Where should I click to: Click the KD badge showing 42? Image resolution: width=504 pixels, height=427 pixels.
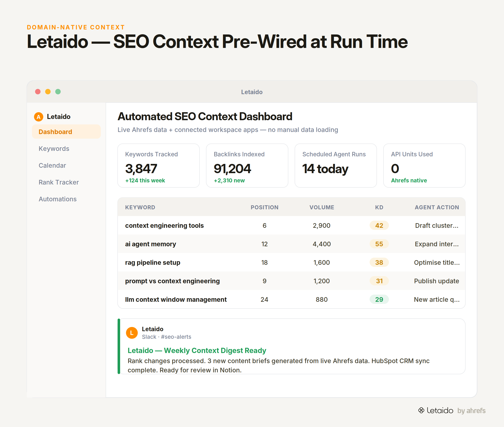379,226
